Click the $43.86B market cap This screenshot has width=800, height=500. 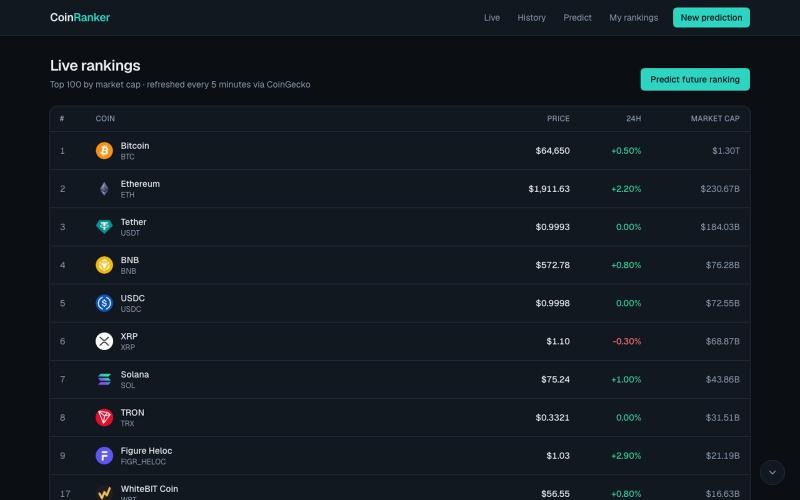coord(722,379)
